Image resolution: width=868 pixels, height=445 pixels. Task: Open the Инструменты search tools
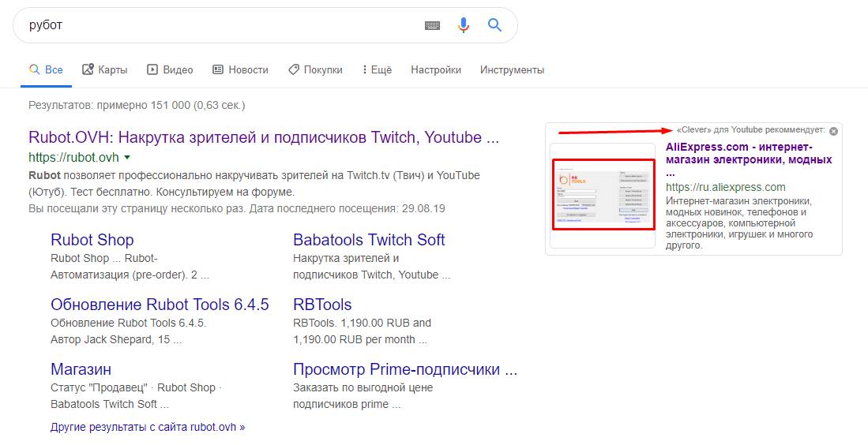512,69
